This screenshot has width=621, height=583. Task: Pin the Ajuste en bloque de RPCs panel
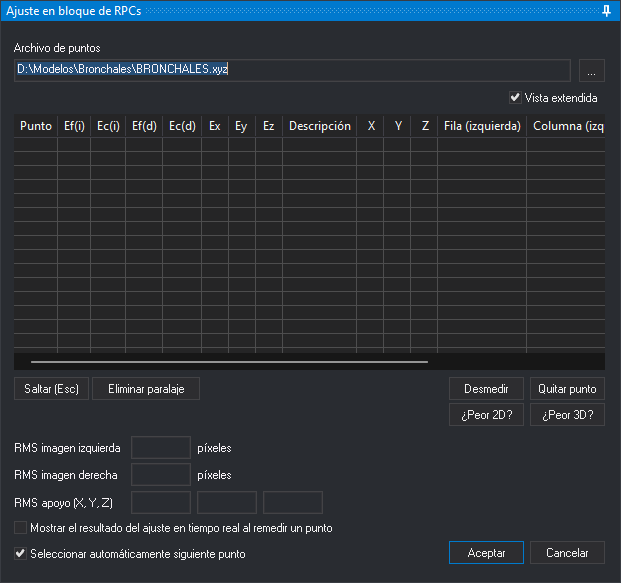point(606,11)
